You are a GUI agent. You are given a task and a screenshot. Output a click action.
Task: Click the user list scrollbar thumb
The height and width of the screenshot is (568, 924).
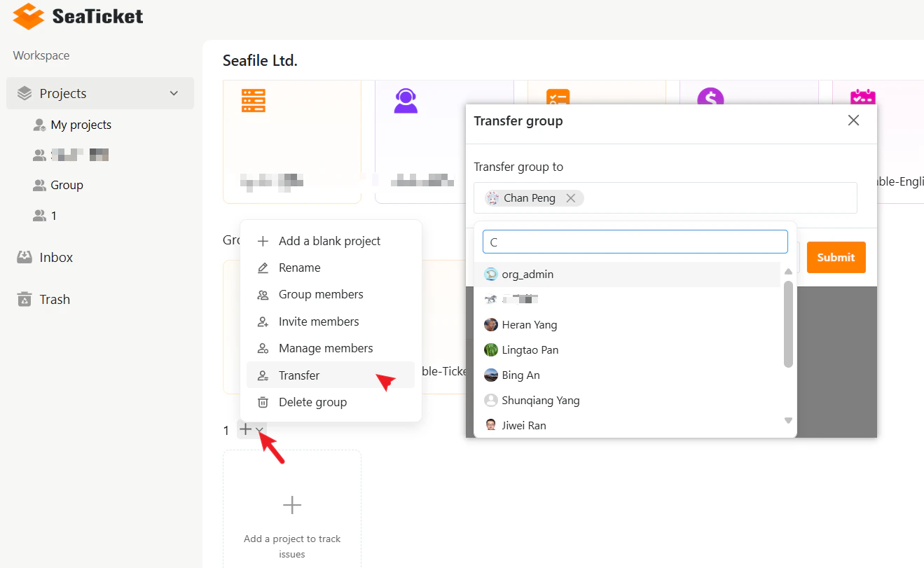[788, 324]
